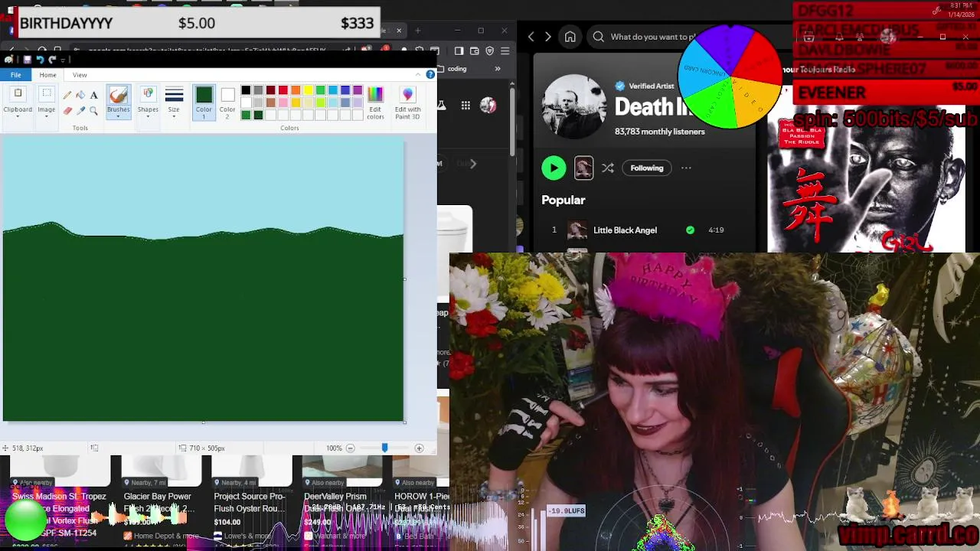Select the Magnifier tool in Paint
This screenshot has width=980, height=551.
pos(93,110)
